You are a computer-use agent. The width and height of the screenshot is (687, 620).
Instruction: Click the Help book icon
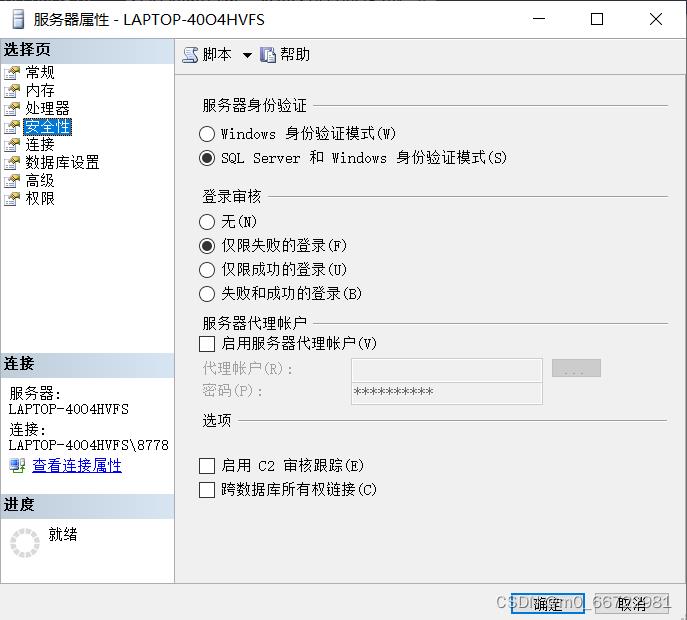(268, 55)
